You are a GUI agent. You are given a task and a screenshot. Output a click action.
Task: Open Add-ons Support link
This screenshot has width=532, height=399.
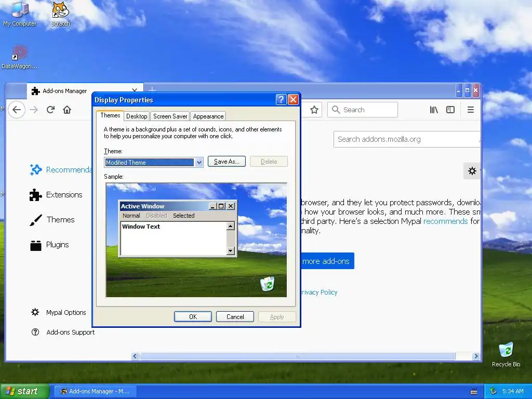(63, 332)
